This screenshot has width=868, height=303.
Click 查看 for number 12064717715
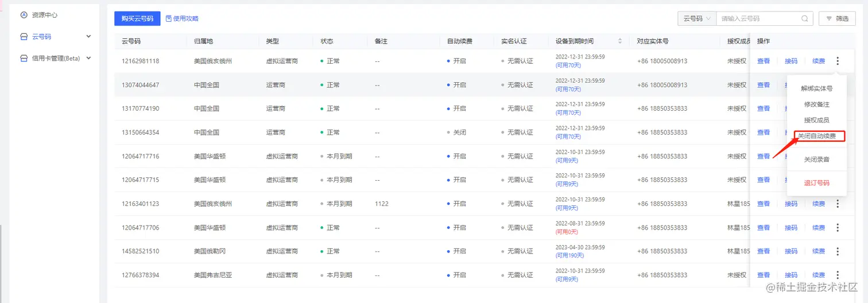pyautogui.click(x=764, y=180)
